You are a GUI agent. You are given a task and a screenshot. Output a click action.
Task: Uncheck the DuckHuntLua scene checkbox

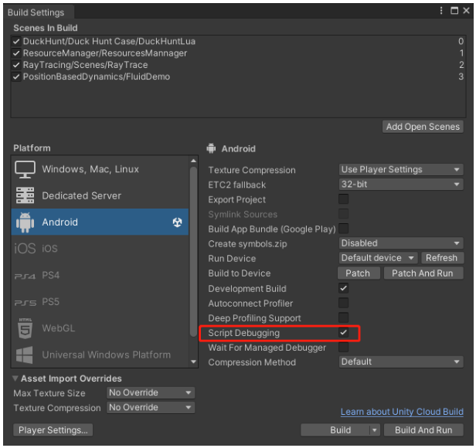(x=16, y=41)
